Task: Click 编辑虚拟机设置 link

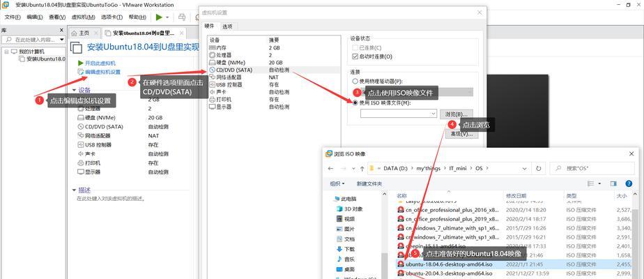Action: coord(99,72)
